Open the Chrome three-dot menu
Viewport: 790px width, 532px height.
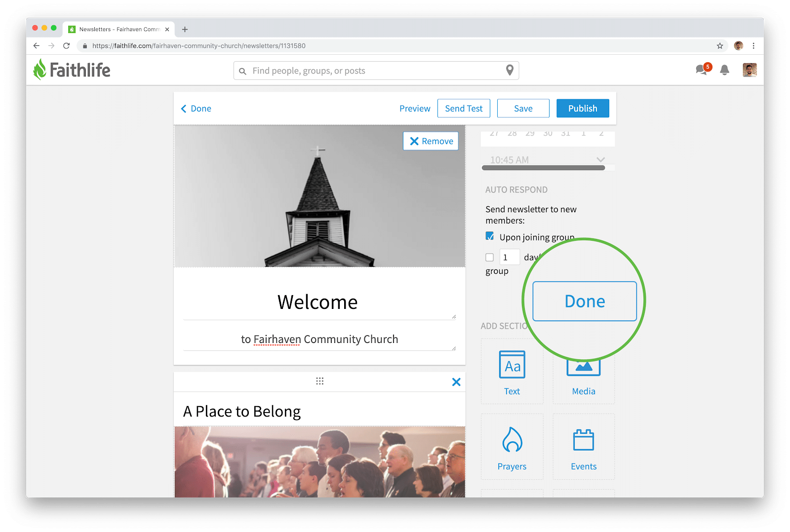[x=753, y=45]
